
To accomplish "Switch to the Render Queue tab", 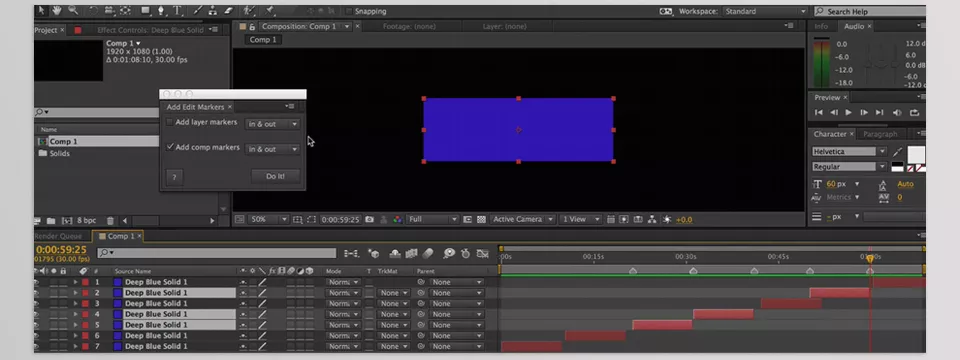I will [58, 236].
